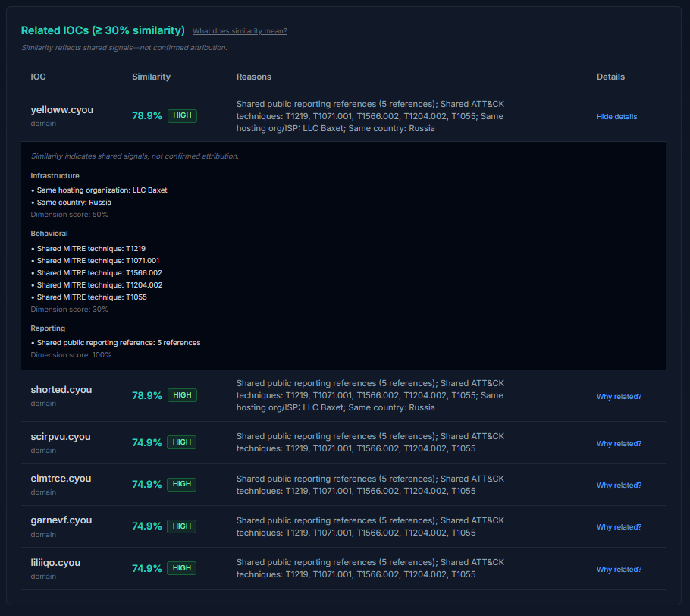Show why elmtrce.cyou is related
Viewport: 690px width, 616px height.
(x=619, y=485)
